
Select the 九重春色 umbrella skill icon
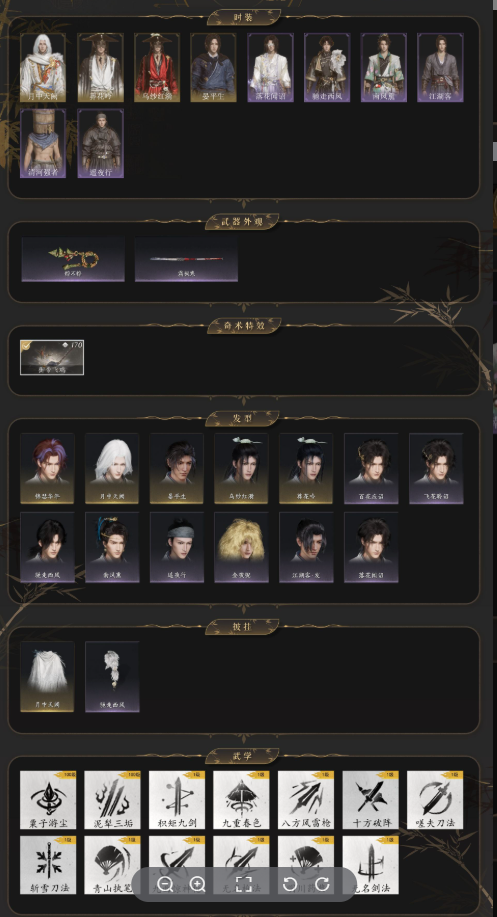coord(241,800)
